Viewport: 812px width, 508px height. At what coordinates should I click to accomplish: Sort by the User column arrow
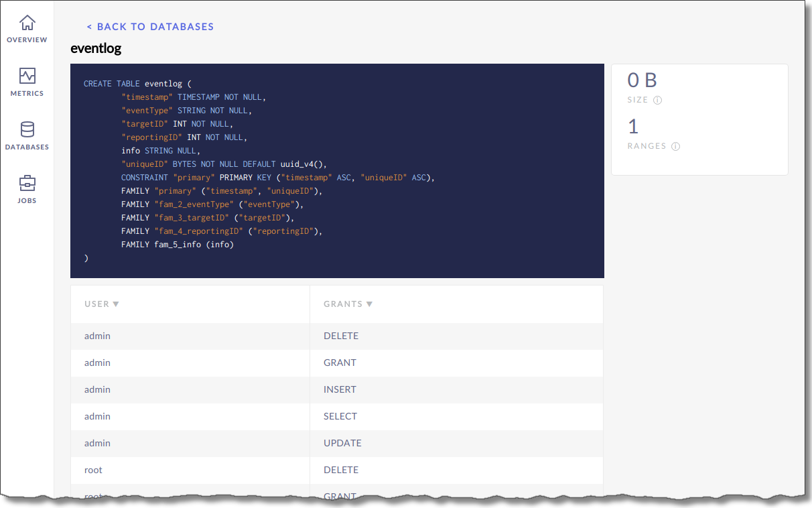pyautogui.click(x=116, y=304)
